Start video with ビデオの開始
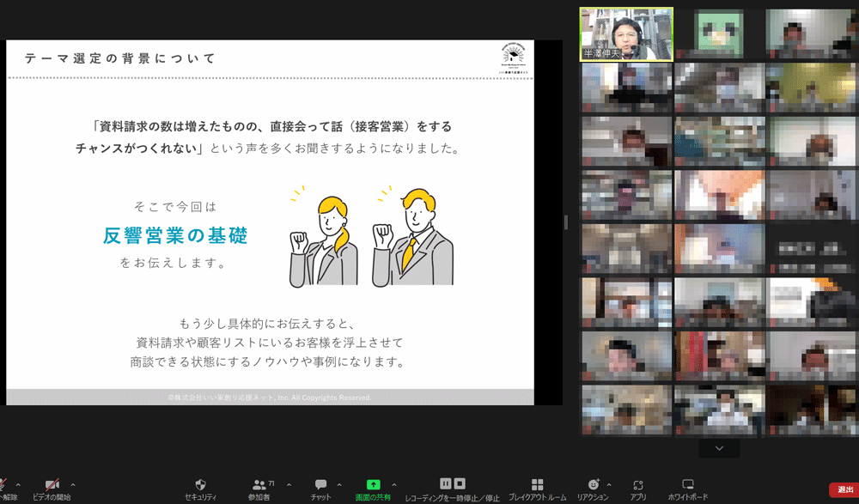This screenshot has height=504, width=859. pos(52,487)
